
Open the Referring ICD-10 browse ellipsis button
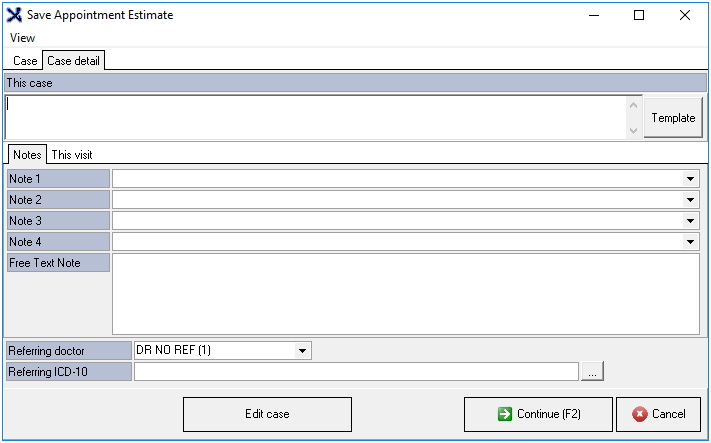592,372
